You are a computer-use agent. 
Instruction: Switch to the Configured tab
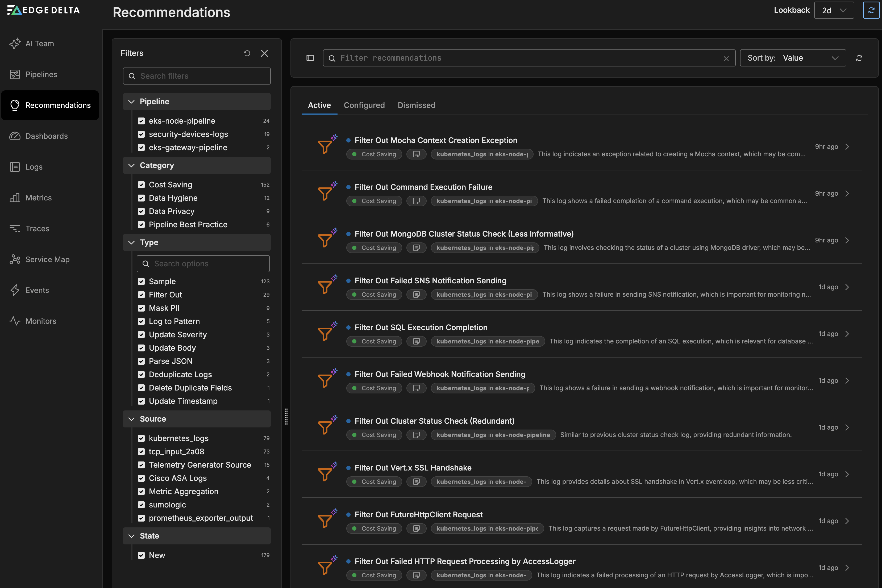[x=364, y=105]
